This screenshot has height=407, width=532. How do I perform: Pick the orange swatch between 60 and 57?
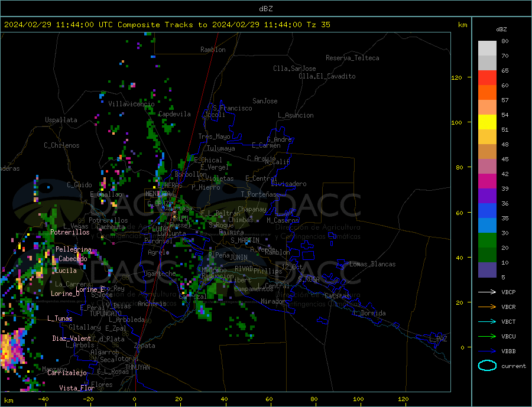pyautogui.click(x=487, y=93)
